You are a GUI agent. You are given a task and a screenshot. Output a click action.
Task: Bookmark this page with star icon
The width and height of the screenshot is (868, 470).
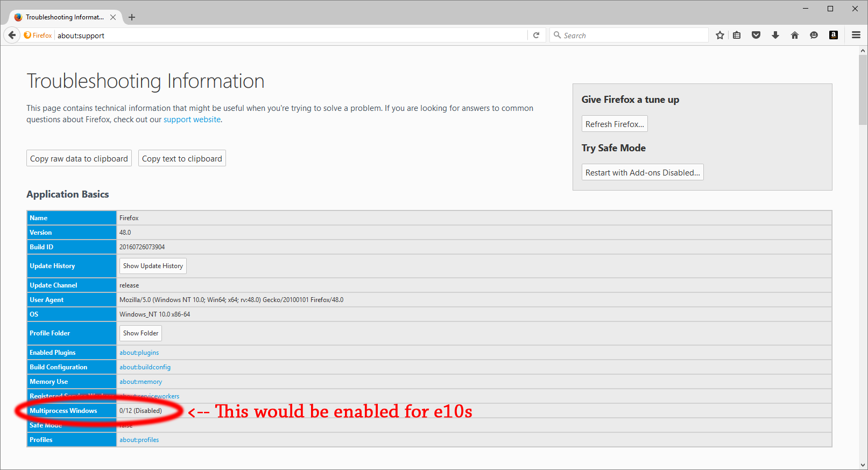(720, 35)
